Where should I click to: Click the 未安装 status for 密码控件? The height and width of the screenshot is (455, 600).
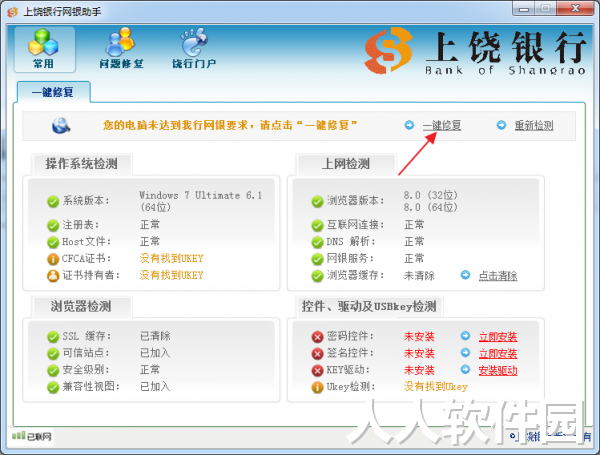pos(419,336)
